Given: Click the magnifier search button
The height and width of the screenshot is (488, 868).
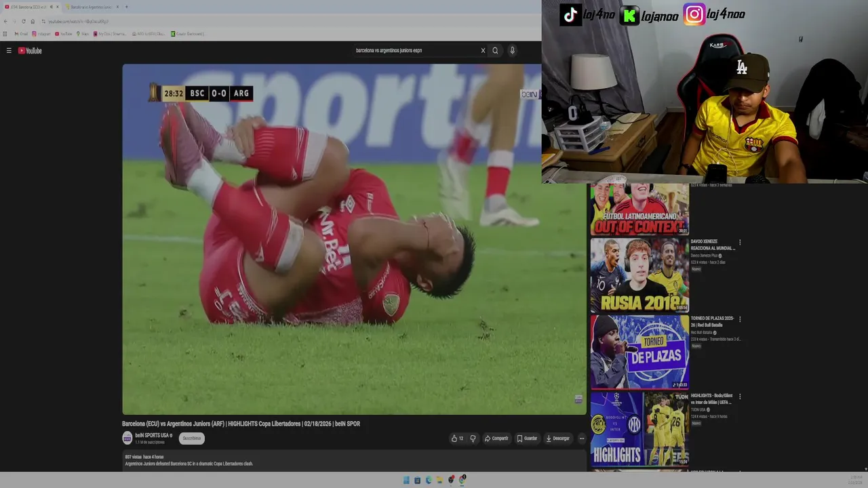Looking at the screenshot, I should tap(495, 50).
